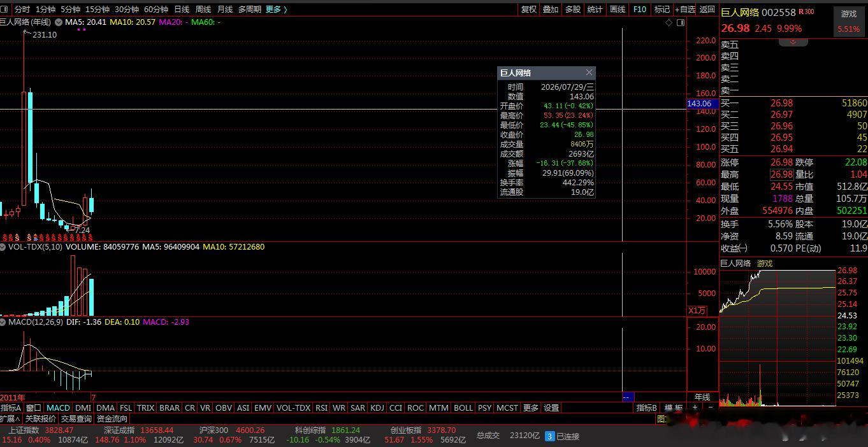
Task: Toggle the left sidebar panel icon
Action: click(x=5, y=9)
